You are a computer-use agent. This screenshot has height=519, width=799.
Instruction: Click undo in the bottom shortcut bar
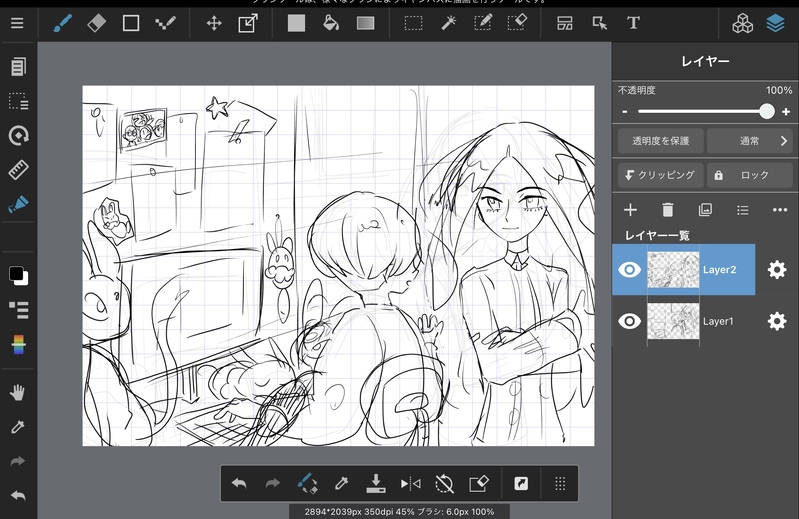239,483
